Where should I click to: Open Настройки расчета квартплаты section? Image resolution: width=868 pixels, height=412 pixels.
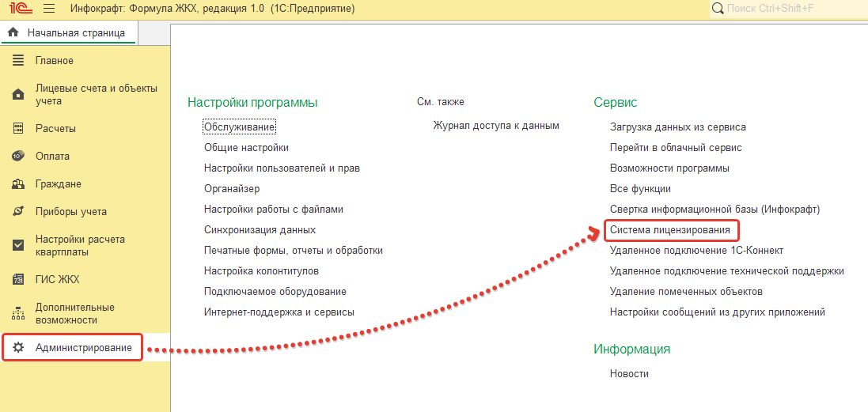[80, 246]
